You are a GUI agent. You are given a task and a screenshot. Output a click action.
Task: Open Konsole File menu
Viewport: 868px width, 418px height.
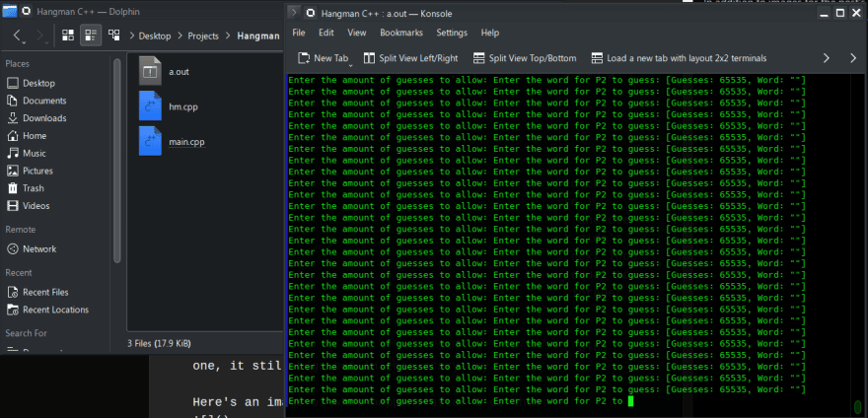298,33
